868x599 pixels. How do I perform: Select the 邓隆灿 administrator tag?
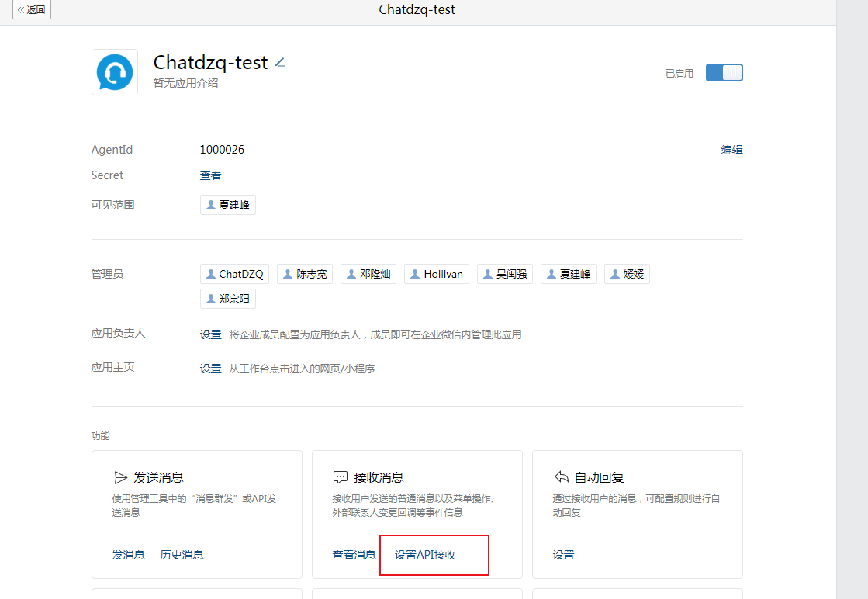pos(368,274)
